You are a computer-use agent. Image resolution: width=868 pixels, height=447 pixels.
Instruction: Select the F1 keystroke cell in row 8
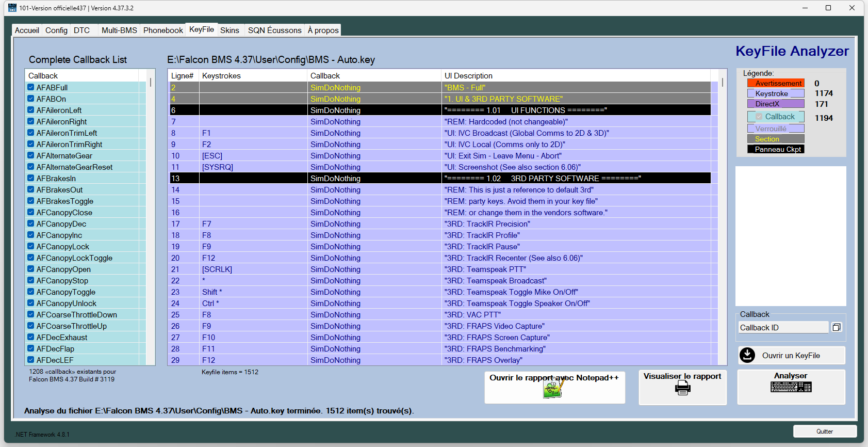pyautogui.click(x=253, y=133)
